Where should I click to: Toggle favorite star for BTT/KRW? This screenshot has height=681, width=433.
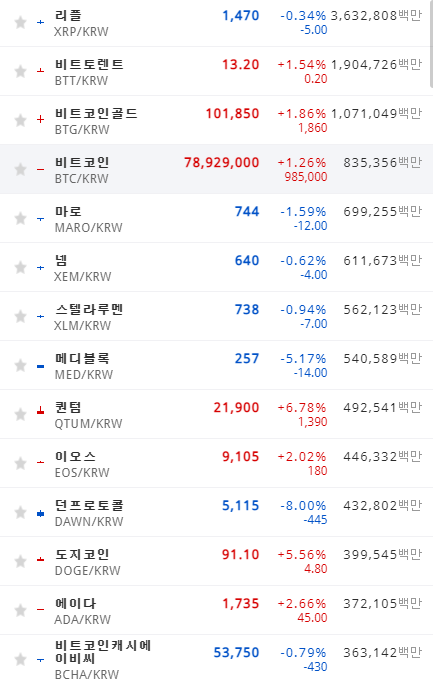click(x=20, y=71)
